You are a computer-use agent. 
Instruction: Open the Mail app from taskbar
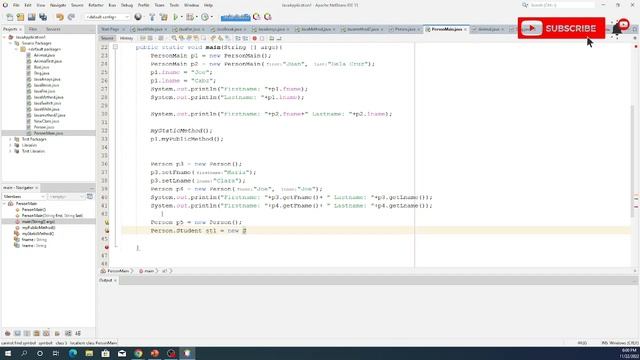[122, 353]
